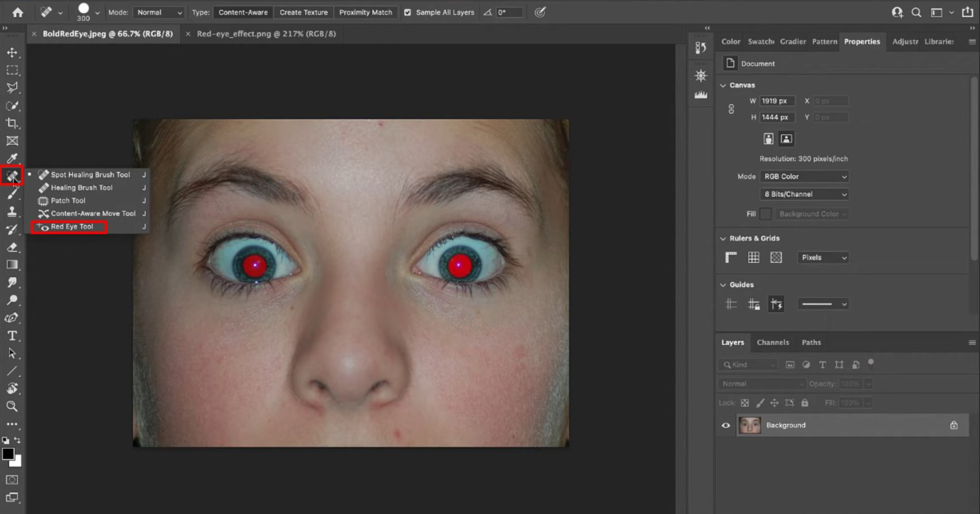Select the Zoom tool

(12, 406)
